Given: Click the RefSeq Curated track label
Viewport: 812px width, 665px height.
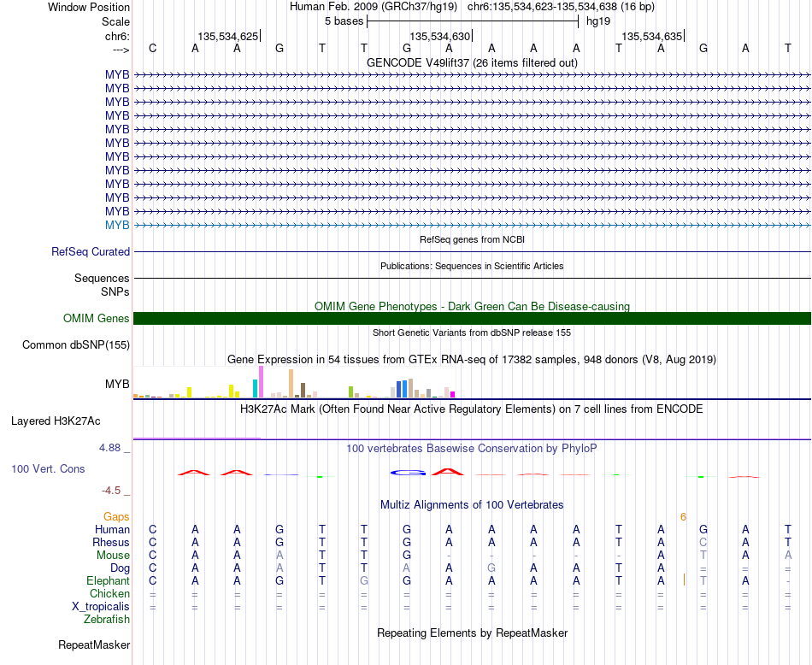Looking at the screenshot, I should coord(91,251).
